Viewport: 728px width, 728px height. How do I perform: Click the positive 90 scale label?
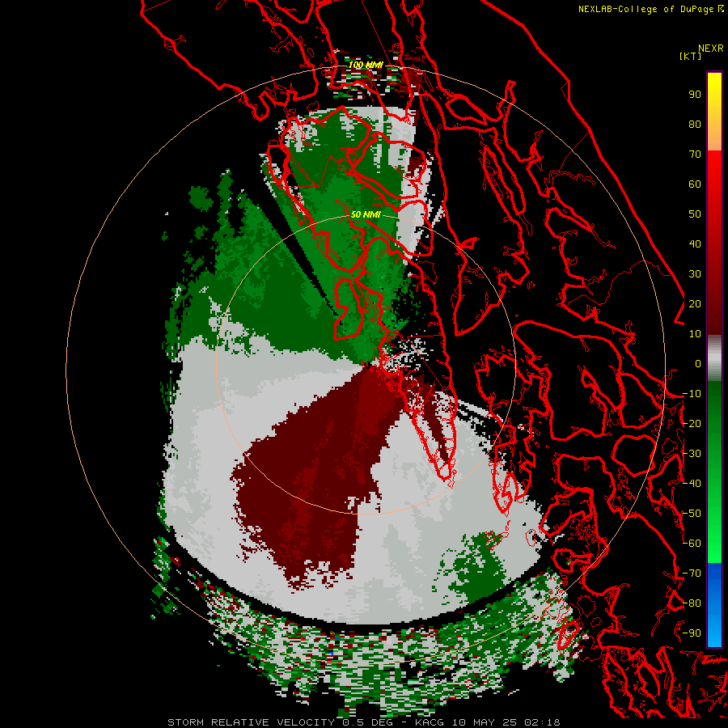click(695, 95)
